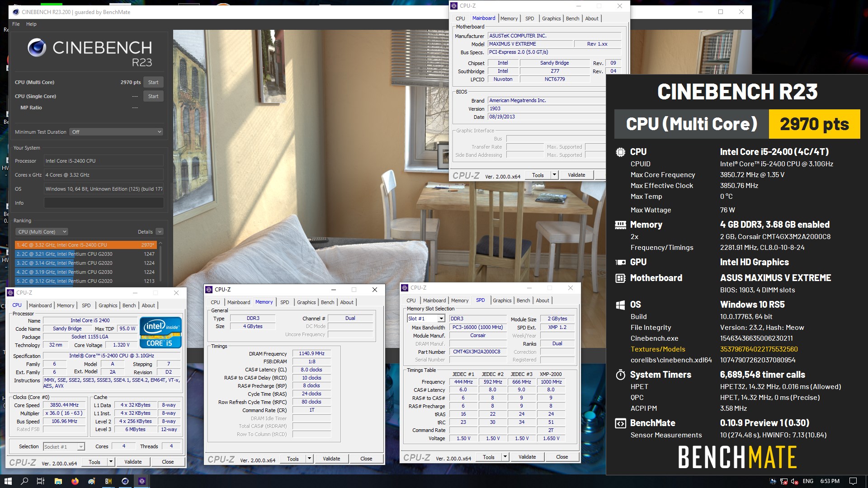Viewport: 868px width, 488px height.
Task: Click CPU-Z CPU window title icon
Action: 11,293
